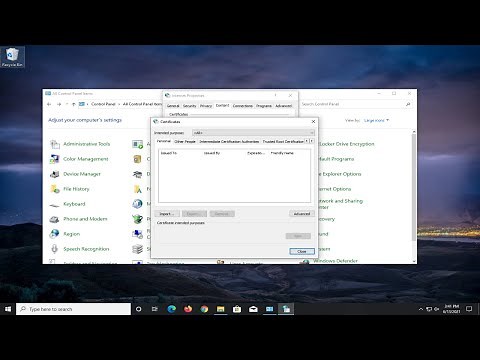Click Cortana circle on taskbar
The image size is (480, 360).
(138, 309)
